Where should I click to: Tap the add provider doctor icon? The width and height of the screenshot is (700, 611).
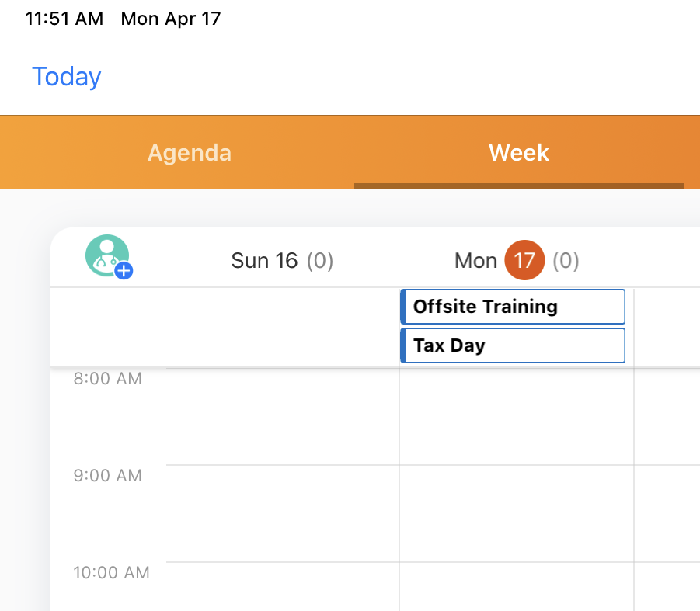(108, 257)
